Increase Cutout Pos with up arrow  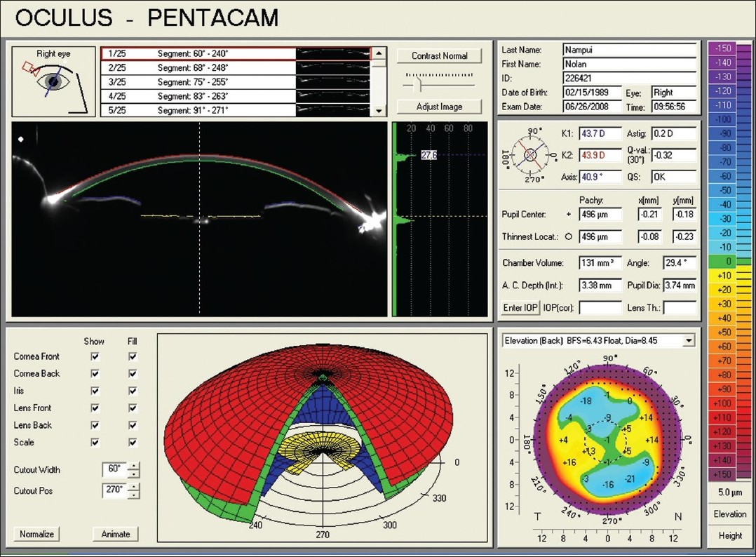click(x=135, y=487)
